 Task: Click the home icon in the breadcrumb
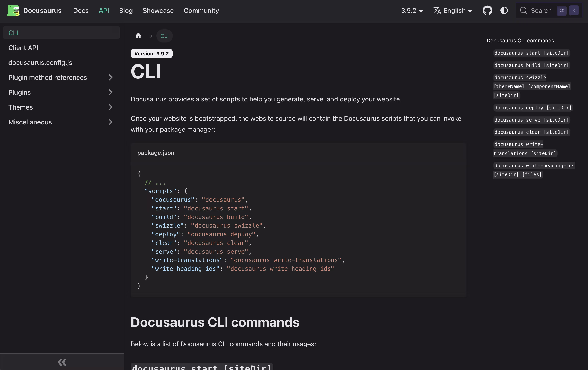pos(138,36)
